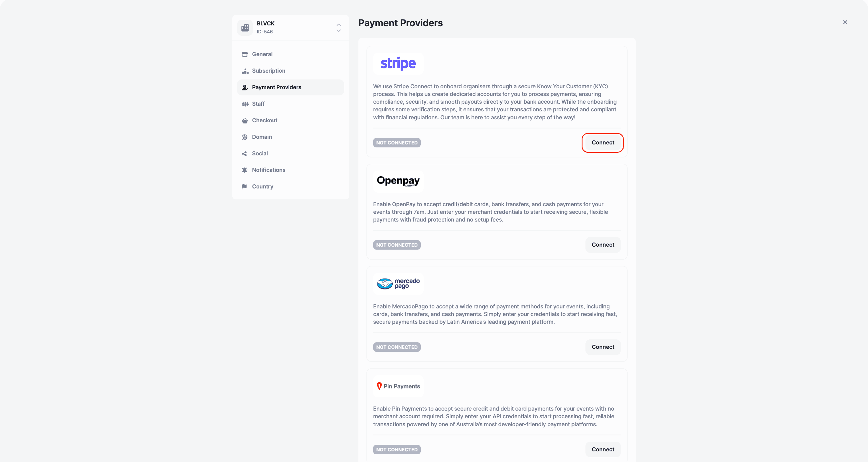The image size is (868, 462).
Task: Close the settings dialog with X
Action: pyautogui.click(x=845, y=22)
